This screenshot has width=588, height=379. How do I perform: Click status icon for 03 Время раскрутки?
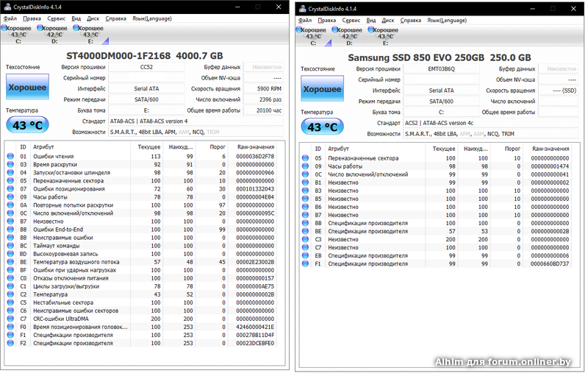point(10,165)
